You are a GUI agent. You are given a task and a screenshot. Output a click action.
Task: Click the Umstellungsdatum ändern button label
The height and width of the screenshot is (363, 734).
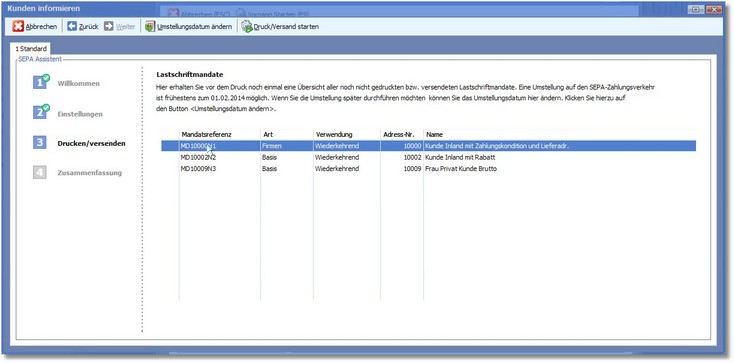coord(194,27)
